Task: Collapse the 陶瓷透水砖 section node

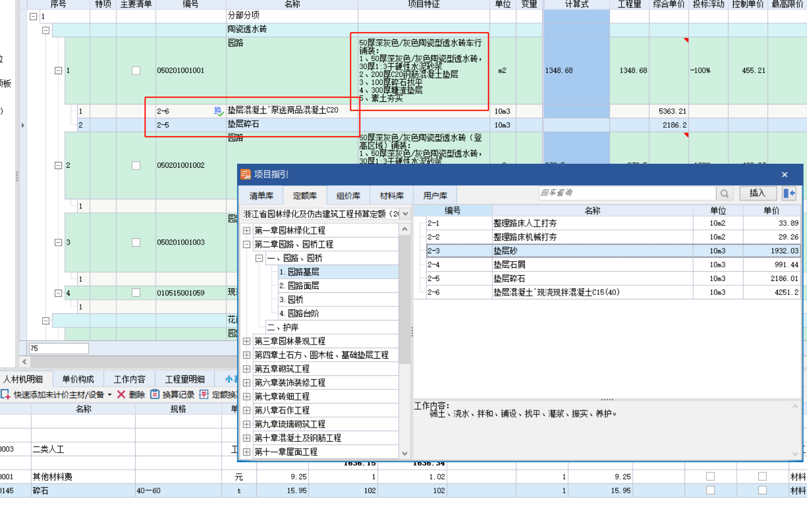Action: click(46, 30)
